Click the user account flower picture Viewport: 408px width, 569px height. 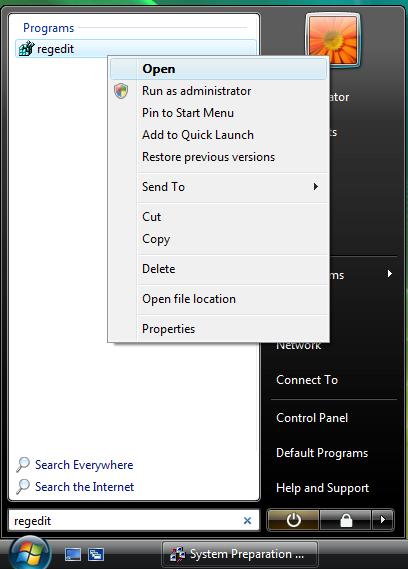coord(333,40)
